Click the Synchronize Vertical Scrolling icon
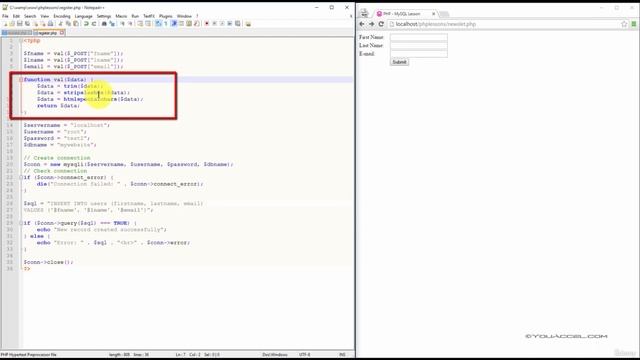This screenshot has height=360, width=640. coord(140,24)
